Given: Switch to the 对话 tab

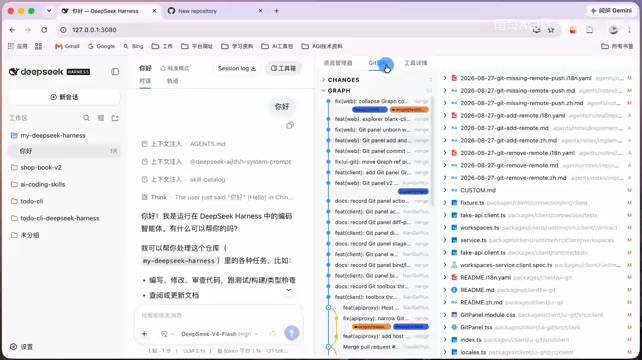Looking at the screenshot, I should pyautogui.click(x=145, y=81).
